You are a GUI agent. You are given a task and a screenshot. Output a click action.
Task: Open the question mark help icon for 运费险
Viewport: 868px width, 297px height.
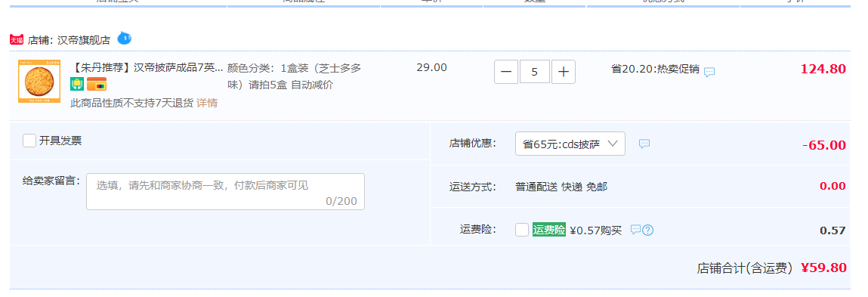tap(647, 230)
